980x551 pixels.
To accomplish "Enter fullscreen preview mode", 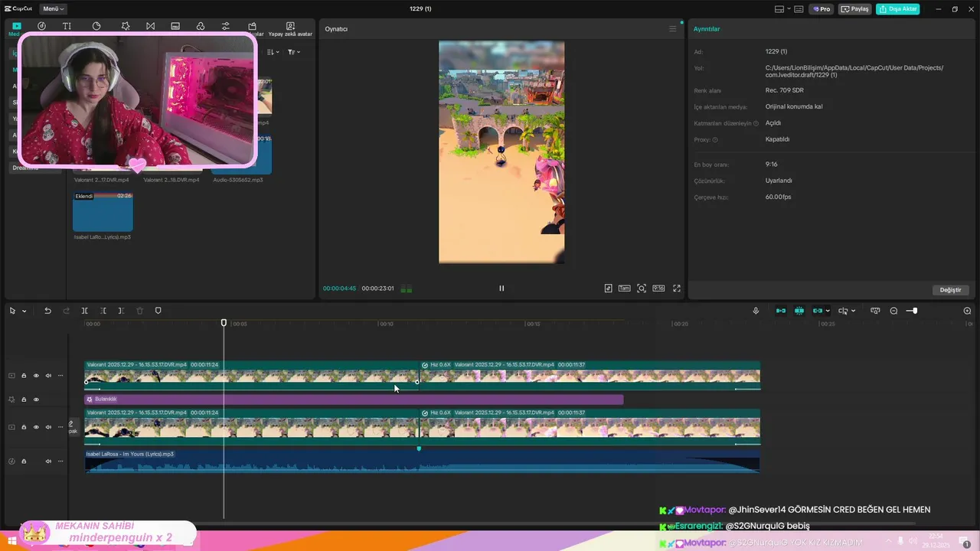I will (677, 289).
